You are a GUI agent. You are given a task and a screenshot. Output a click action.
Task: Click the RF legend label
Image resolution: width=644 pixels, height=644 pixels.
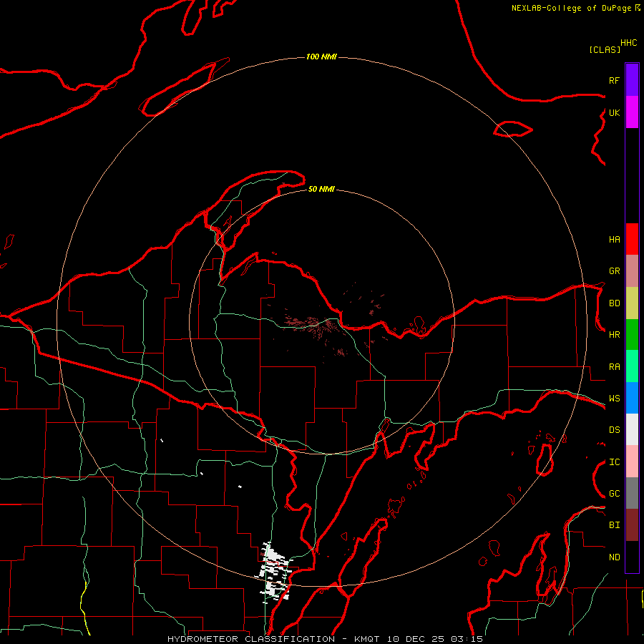[614, 80]
